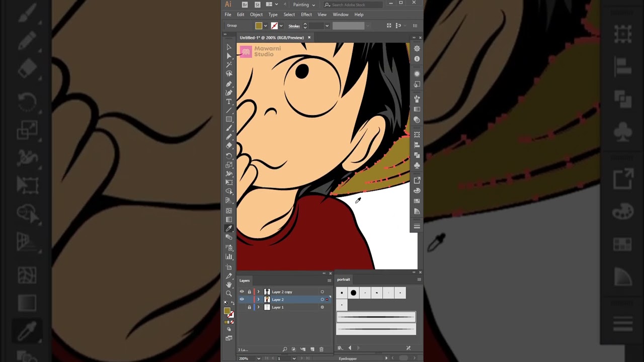Activate the Type tool
The width and height of the screenshot is (644, 362).
(x=229, y=102)
